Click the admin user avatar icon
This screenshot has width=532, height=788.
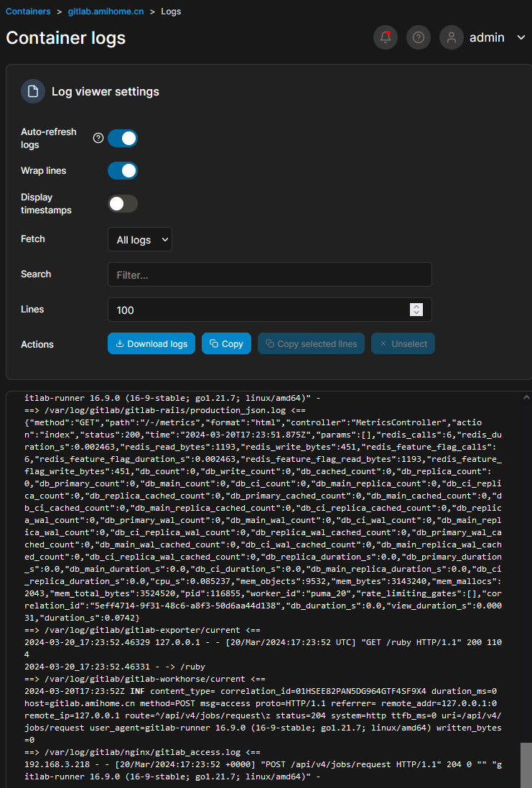tap(451, 37)
